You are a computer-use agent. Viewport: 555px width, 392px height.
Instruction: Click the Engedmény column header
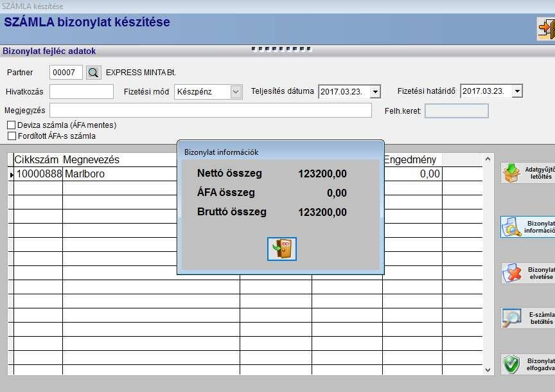coord(410,160)
